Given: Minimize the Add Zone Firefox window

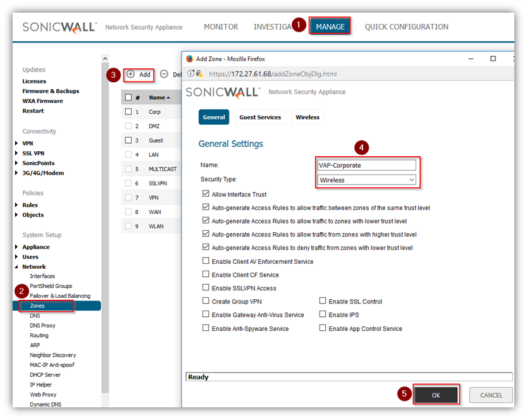Looking at the screenshot, I should (469, 58).
